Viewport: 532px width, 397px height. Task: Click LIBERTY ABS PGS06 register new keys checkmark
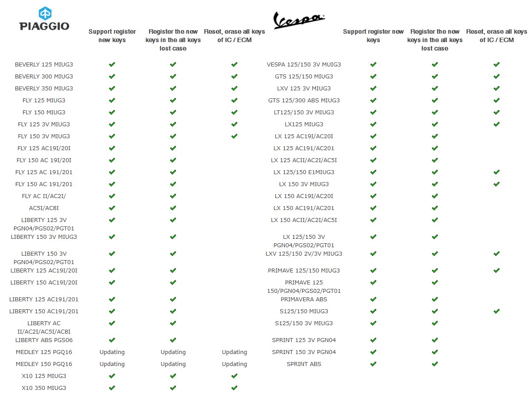click(x=112, y=340)
